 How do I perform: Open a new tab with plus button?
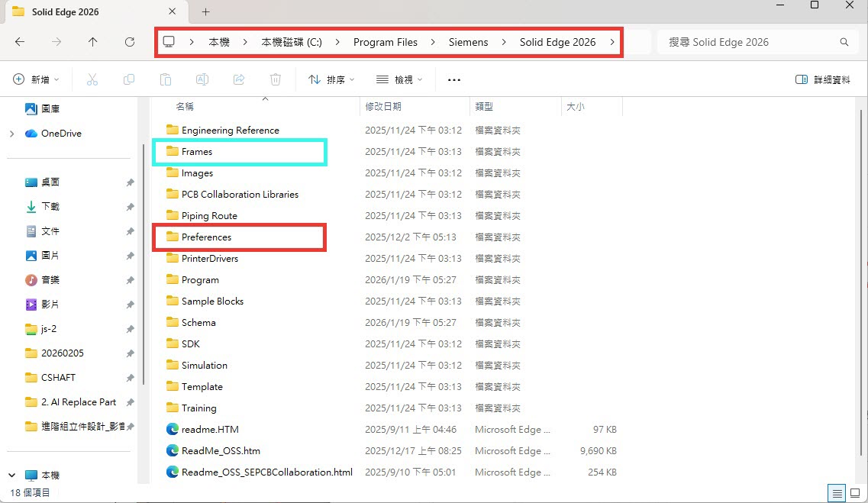205,11
